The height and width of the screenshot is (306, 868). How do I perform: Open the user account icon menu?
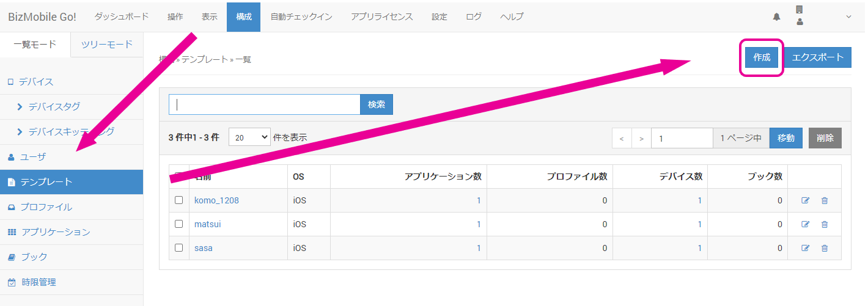click(x=800, y=21)
